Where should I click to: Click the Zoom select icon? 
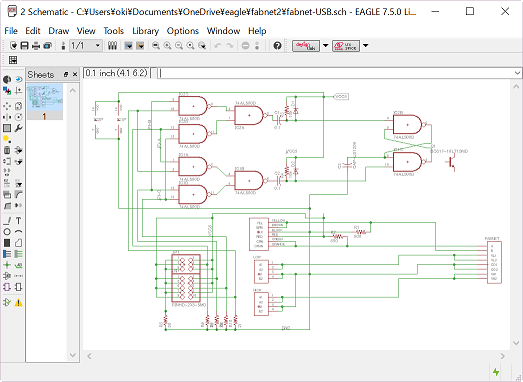202,46
